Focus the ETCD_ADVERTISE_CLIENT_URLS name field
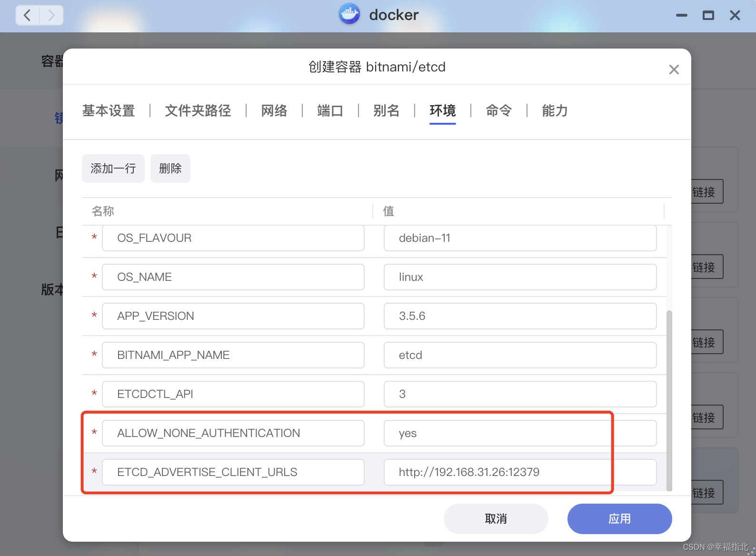The height and width of the screenshot is (556, 756). click(x=233, y=472)
